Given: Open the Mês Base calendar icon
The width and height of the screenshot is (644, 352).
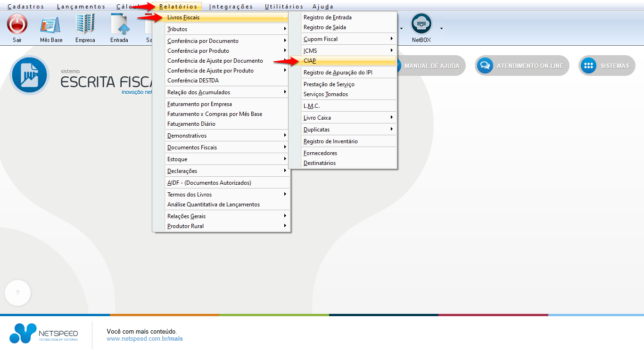Looking at the screenshot, I should click(51, 25).
